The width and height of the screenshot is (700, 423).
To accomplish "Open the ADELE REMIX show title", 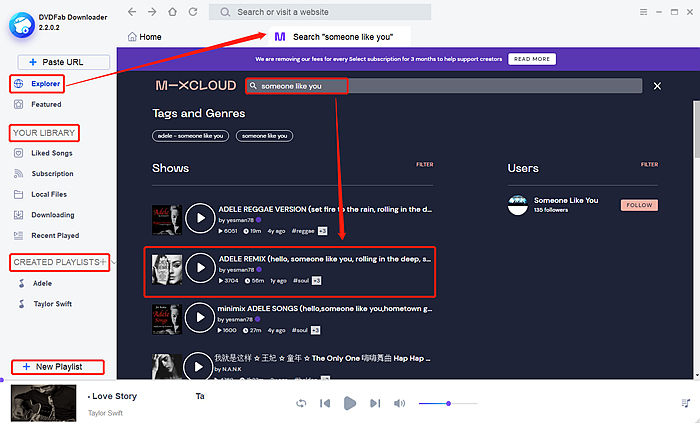I will coord(325,259).
